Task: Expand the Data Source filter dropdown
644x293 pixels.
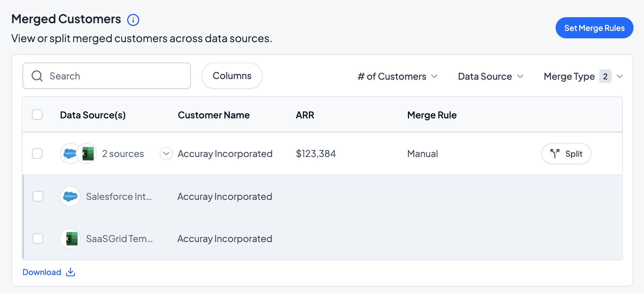Action: (x=490, y=76)
